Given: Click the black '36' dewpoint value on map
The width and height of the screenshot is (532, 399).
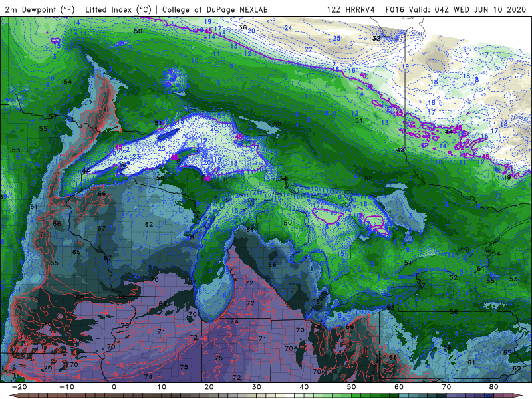Looking at the screenshot, I should pyautogui.click(x=243, y=27).
